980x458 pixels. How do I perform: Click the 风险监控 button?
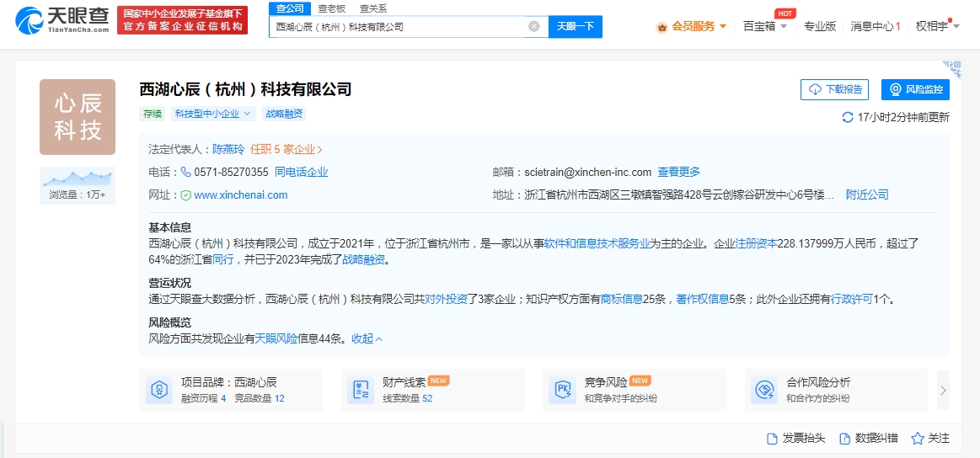(916, 89)
